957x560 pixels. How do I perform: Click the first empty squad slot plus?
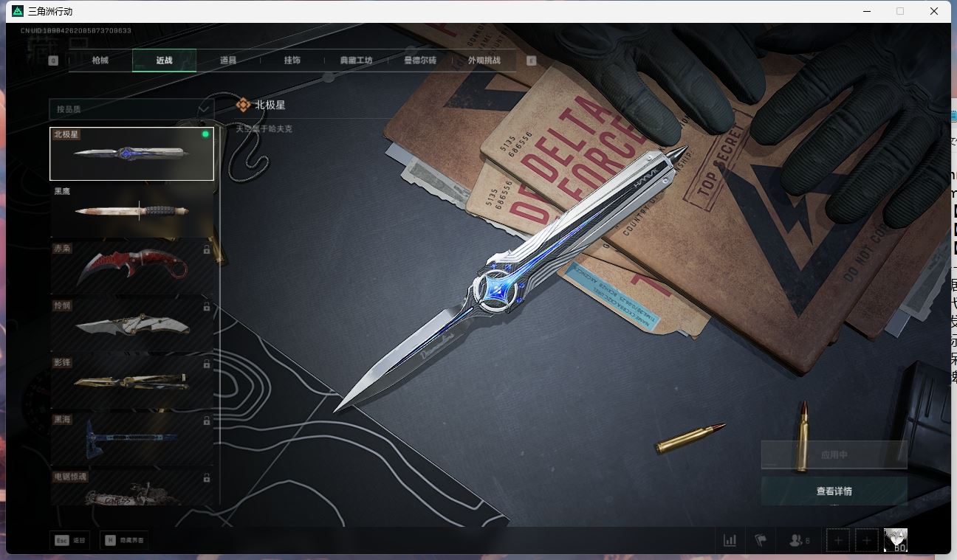point(838,540)
